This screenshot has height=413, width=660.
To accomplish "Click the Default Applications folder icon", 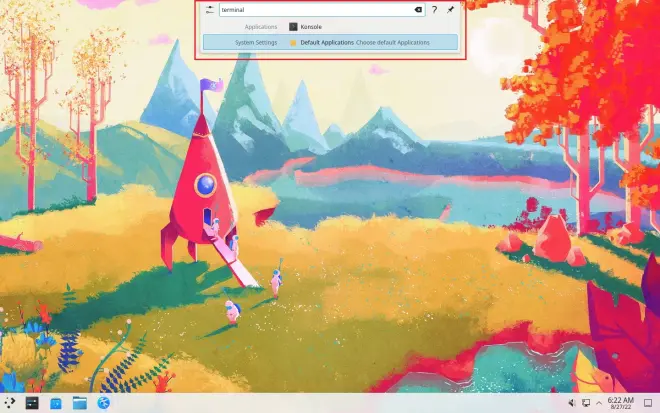I will (293, 43).
